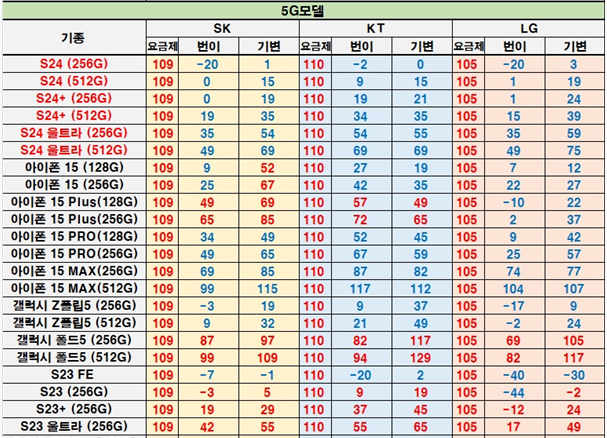Click LG 번이 value '104' in 아이폰 15 MAX(512G) row
The image size is (607, 438).
point(514,289)
